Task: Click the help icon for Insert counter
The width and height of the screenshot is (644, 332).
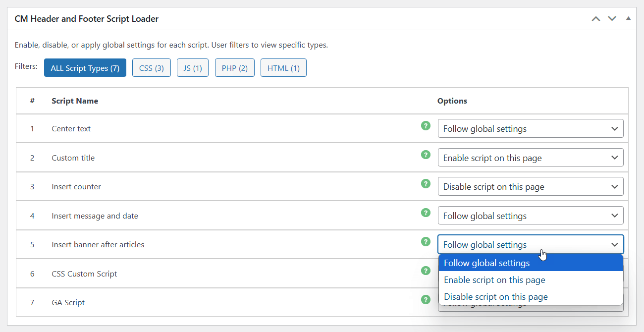Action: [426, 184]
